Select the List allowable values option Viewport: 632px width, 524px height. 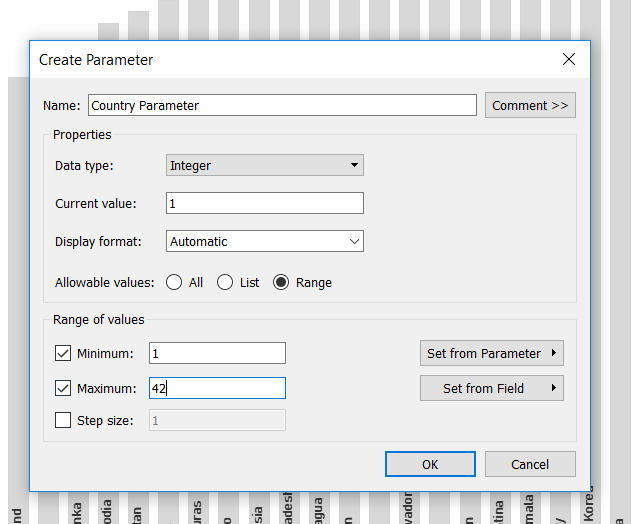[x=225, y=283]
